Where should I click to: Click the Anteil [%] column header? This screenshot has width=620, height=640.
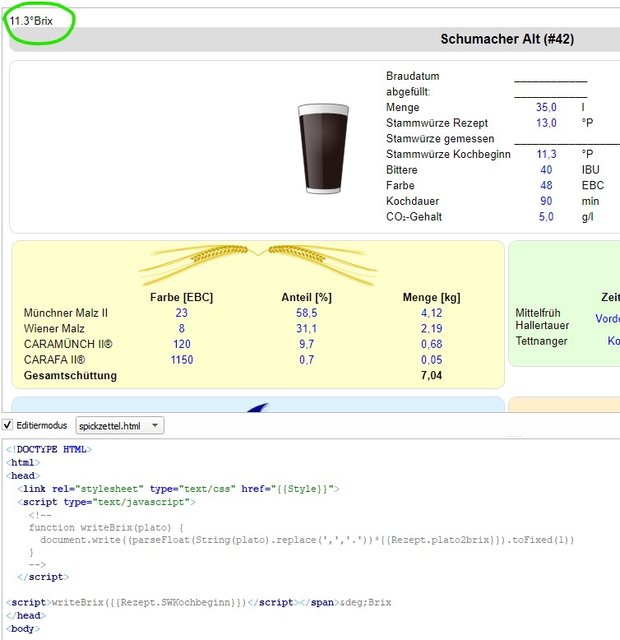coord(307,297)
